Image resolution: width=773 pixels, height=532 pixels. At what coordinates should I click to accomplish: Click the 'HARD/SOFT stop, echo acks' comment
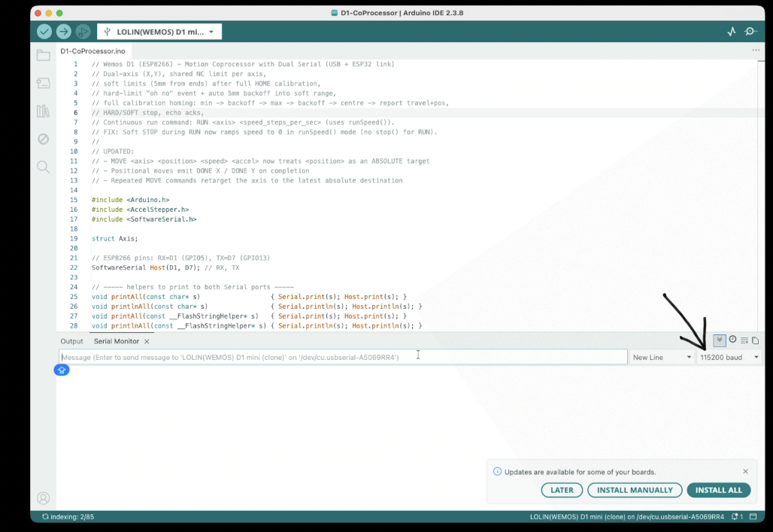148,112
